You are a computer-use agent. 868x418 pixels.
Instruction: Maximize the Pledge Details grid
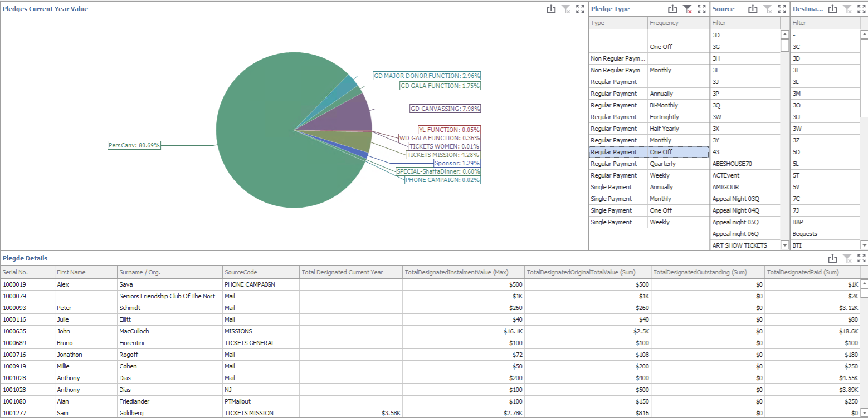click(x=861, y=258)
